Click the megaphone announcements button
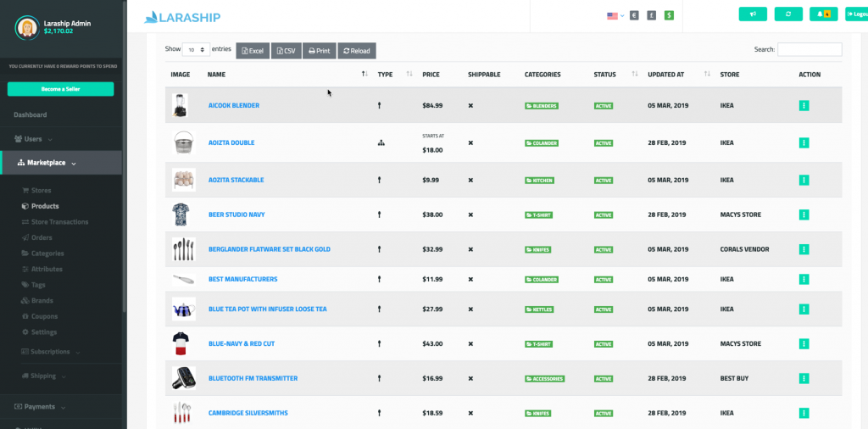 pyautogui.click(x=753, y=14)
